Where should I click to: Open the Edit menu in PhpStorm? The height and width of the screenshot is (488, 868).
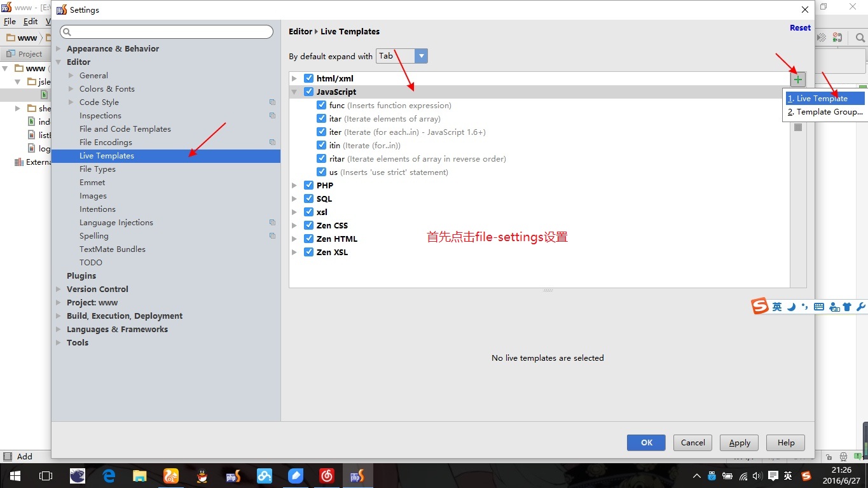(x=31, y=22)
